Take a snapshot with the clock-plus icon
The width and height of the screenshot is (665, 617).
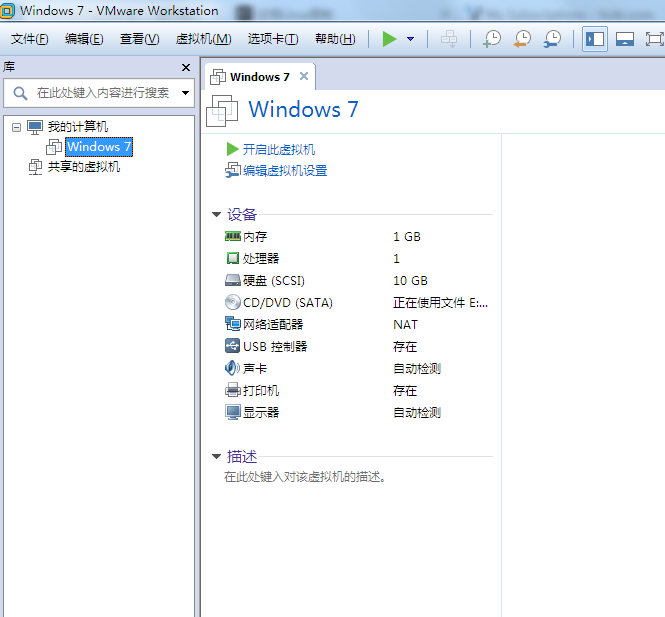492,39
